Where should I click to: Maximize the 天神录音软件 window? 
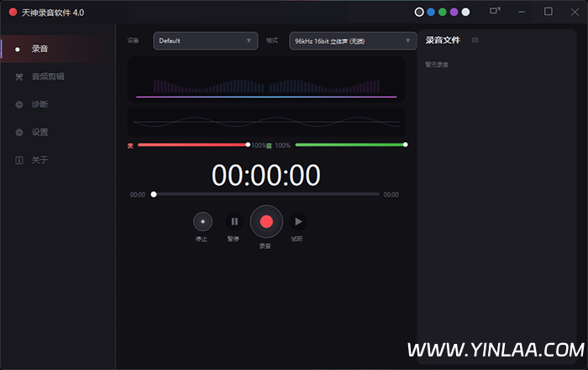(549, 12)
